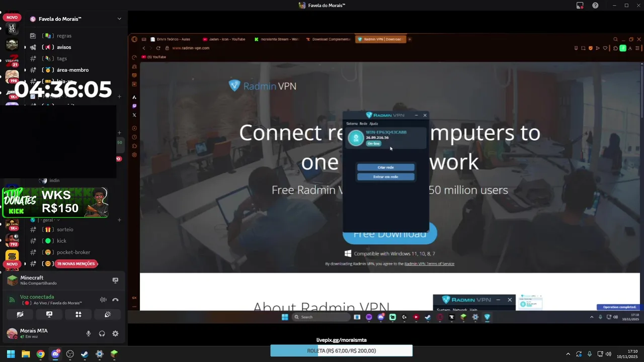Screen dimensions: 644x362
Task: Add channel to geral category
Action: coord(119,220)
